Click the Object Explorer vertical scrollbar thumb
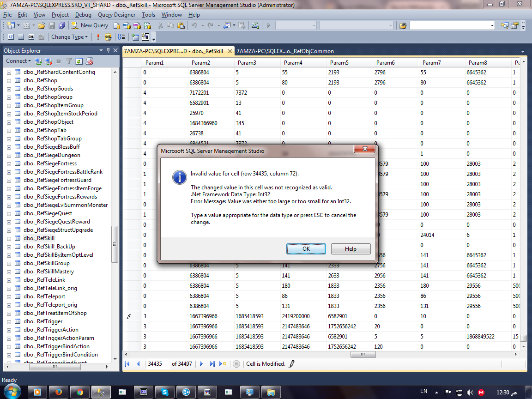 point(115,244)
